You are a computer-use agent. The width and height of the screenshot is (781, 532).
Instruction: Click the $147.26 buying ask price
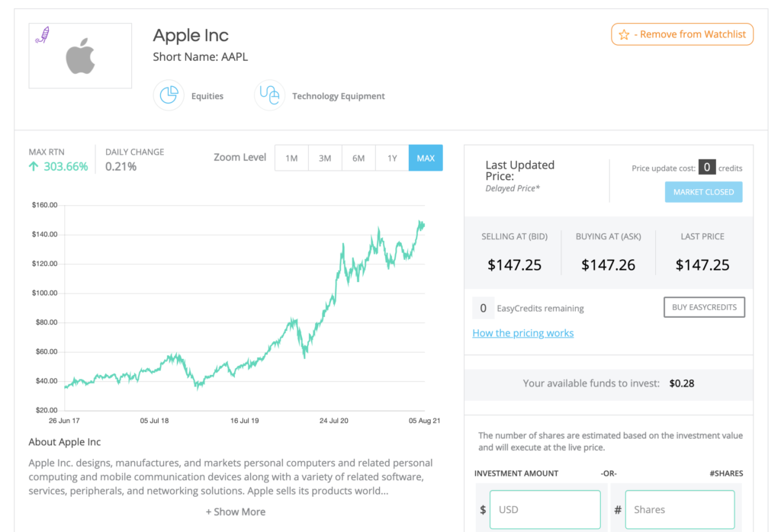coord(608,264)
